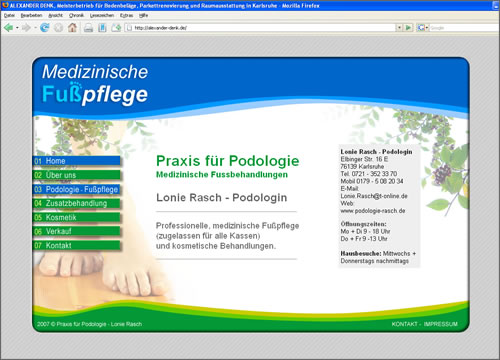The width and height of the screenshot is (500, 360).
Task: Open 04 Zusatzbehandlung navigation item
Action: click(x=77, y=203)
